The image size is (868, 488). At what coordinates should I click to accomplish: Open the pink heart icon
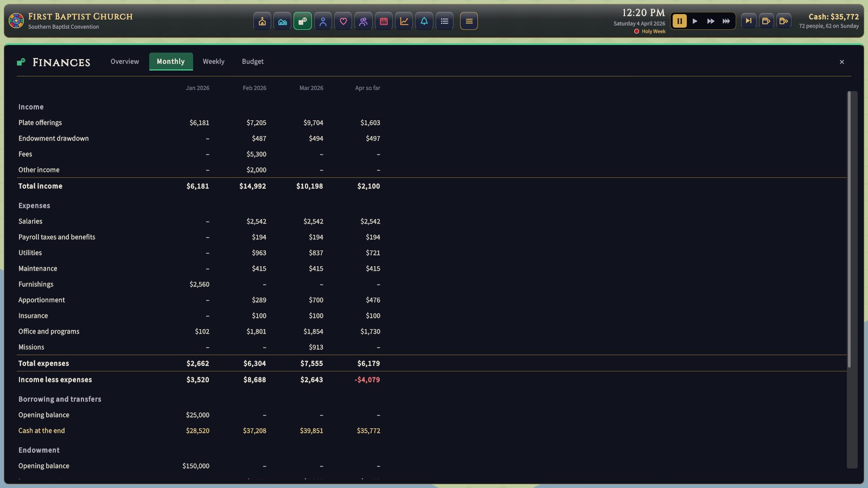(343, 21)
